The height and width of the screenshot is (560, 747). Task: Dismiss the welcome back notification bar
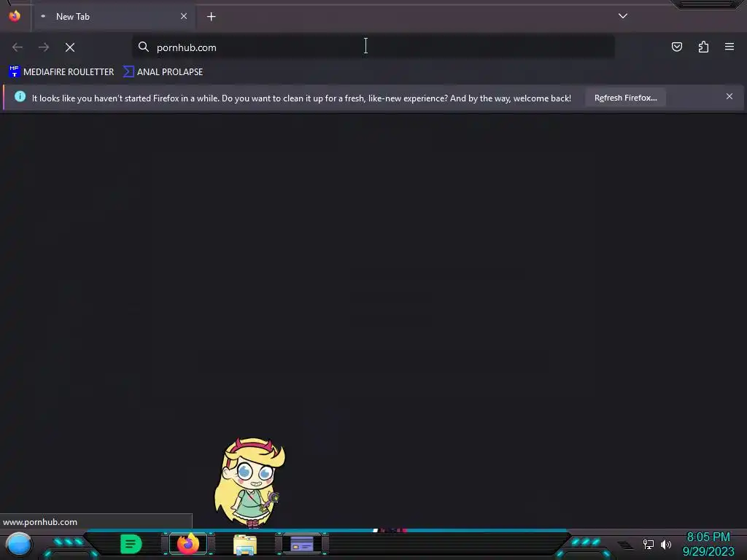729,96
